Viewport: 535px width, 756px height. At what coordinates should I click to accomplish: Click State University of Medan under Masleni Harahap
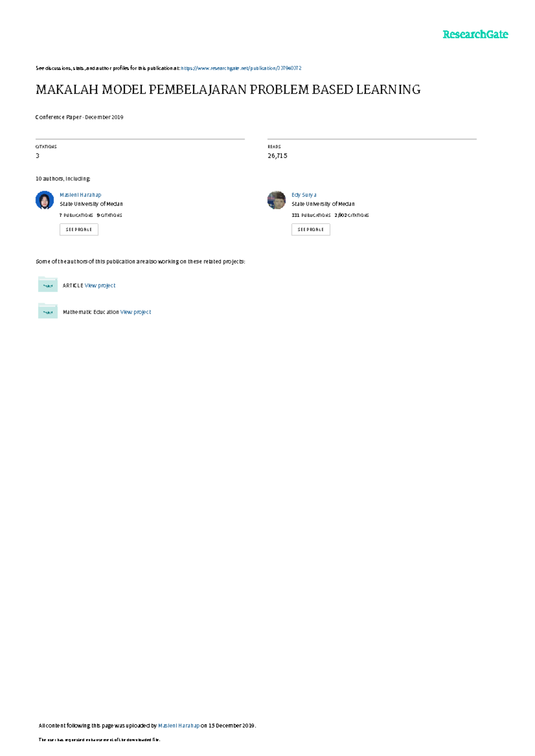pos(91,204)
